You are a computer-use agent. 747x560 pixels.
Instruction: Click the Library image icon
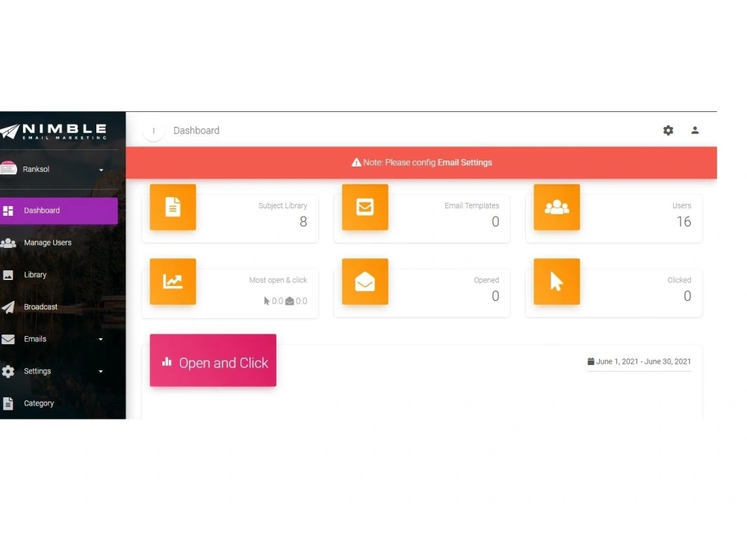(x=8, y=276)
